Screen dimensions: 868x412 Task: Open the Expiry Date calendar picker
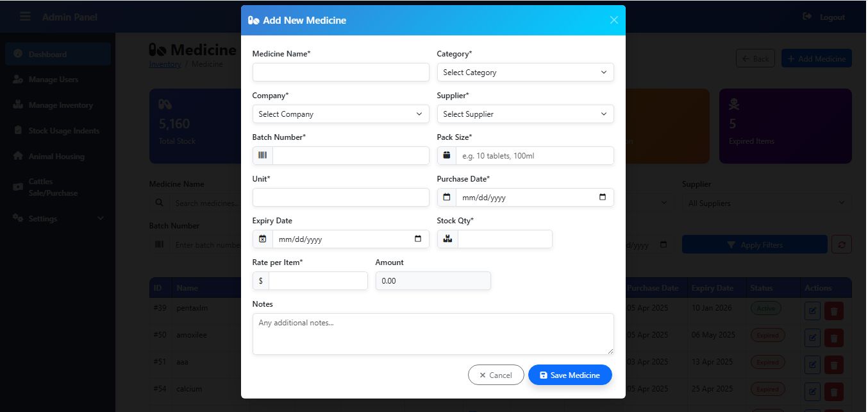(418, 239)
